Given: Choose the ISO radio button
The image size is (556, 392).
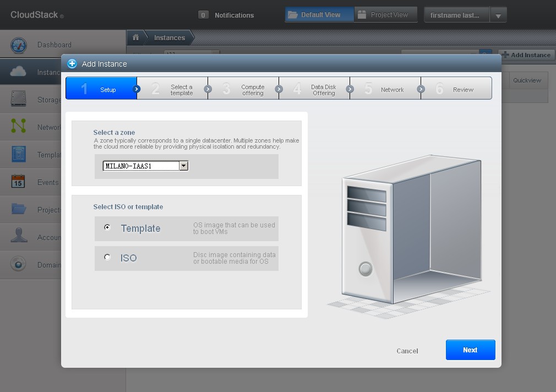Looking at the screenshot, I should coord(107,257).
